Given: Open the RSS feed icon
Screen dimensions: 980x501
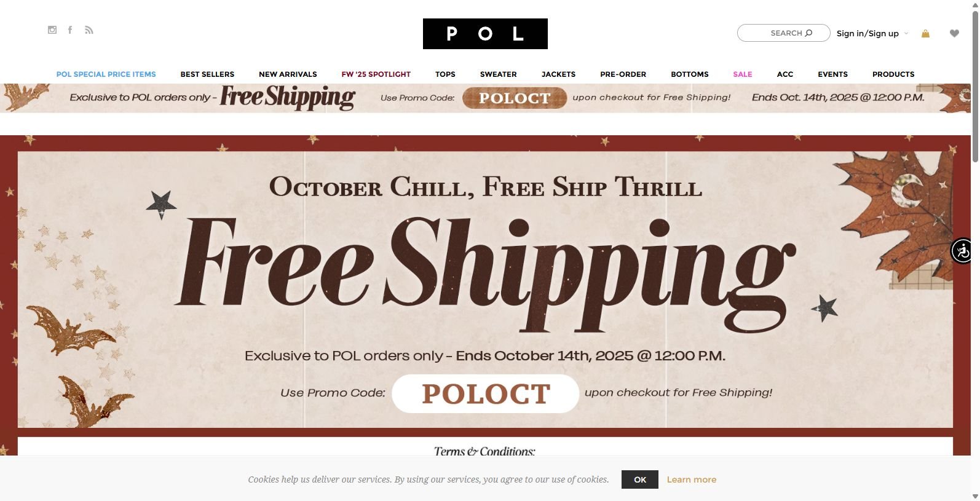Looking at the screenshot, I should click(x=89, y=30).
